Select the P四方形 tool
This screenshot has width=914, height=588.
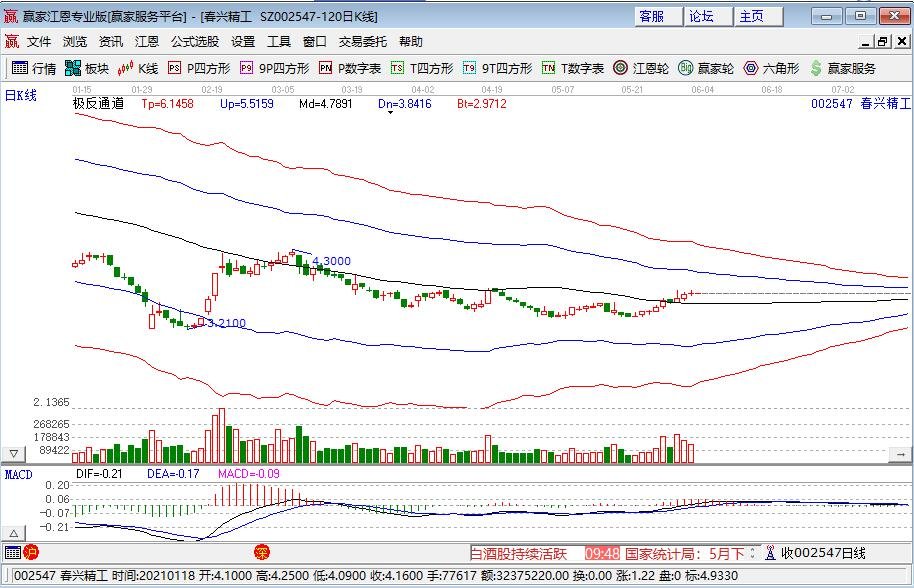pos(198,68)
